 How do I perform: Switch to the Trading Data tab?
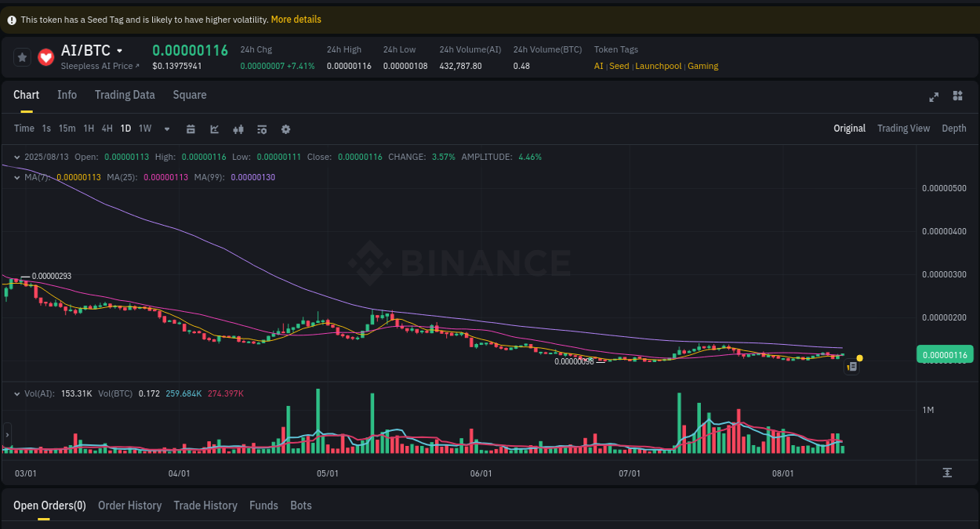125,94
